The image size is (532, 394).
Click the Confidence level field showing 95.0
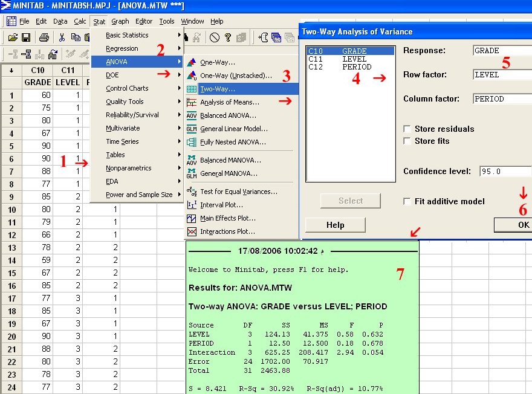pyautogui.click(x=505, y=171)
